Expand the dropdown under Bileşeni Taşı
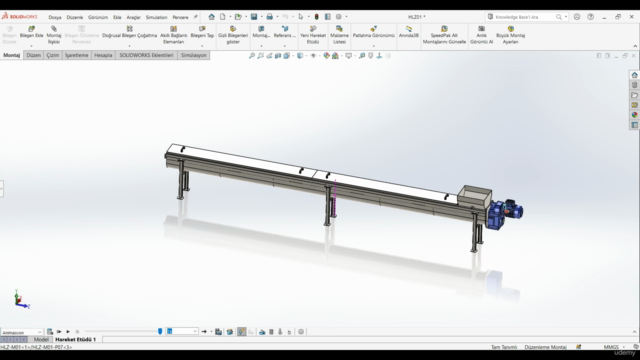Viewport: 640px width, 360px height. [202, 46]
